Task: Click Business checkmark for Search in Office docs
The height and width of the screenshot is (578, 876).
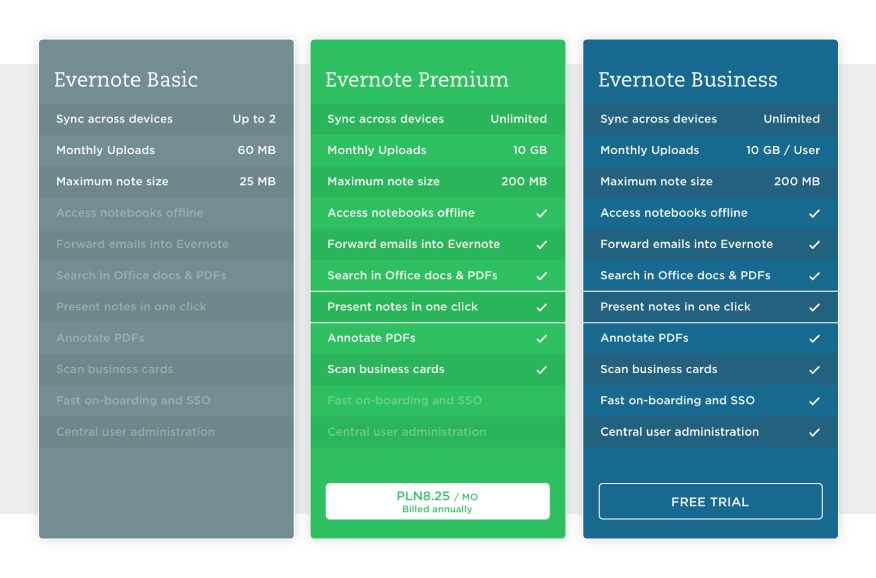Action: 815,276
